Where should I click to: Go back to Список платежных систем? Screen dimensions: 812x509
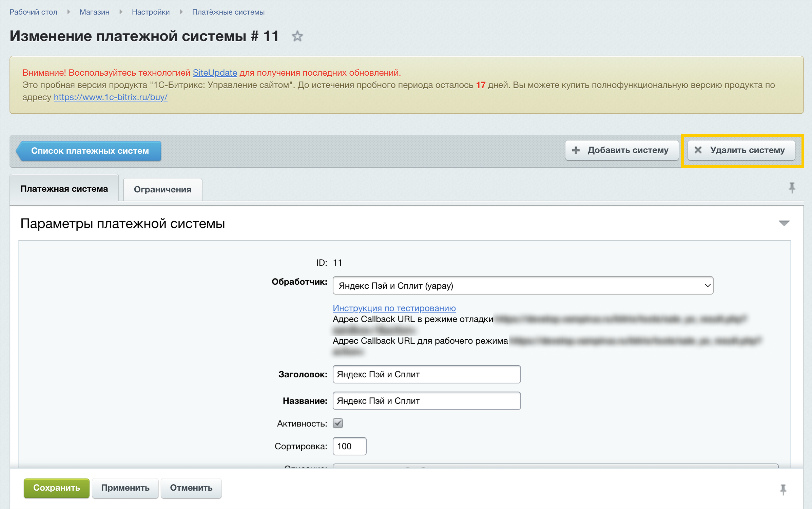coord(90,151)
